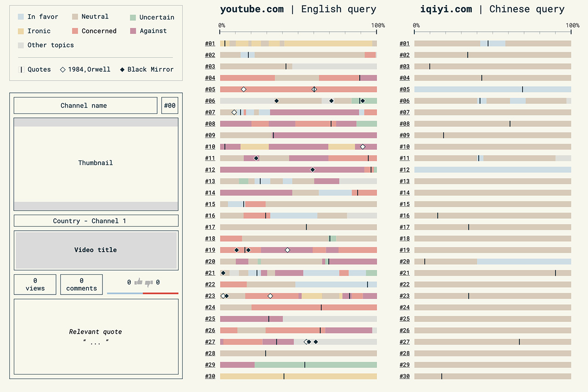
Task: Click the blue In favor segment in youtube row #22
Action: pos(336,284)
